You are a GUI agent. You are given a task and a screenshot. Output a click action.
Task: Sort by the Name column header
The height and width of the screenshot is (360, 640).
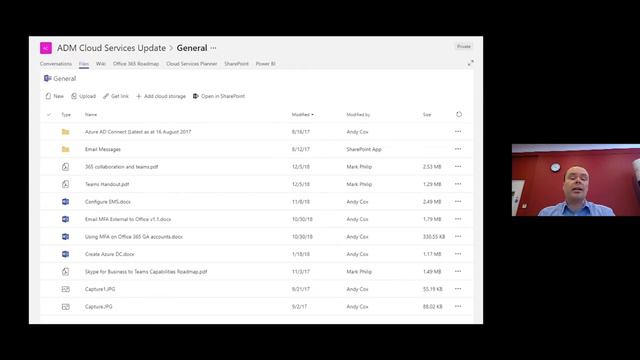[x=91, y=115]
